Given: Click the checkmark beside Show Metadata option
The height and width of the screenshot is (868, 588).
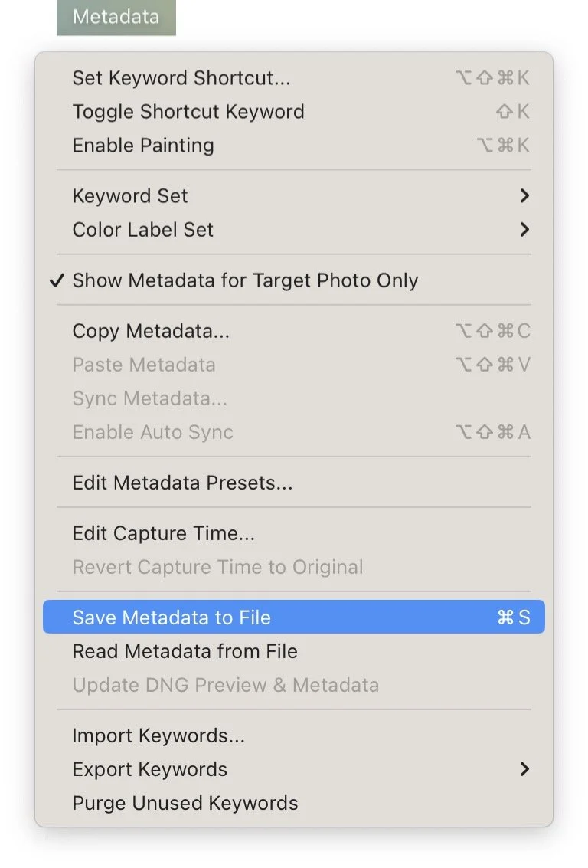Looking at the screenshot, I should pos(57,280).
